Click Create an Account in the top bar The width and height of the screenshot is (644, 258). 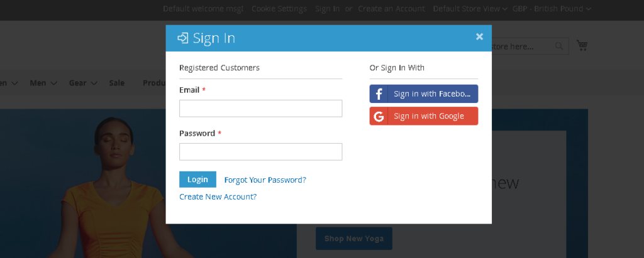(x=391, y=9)
